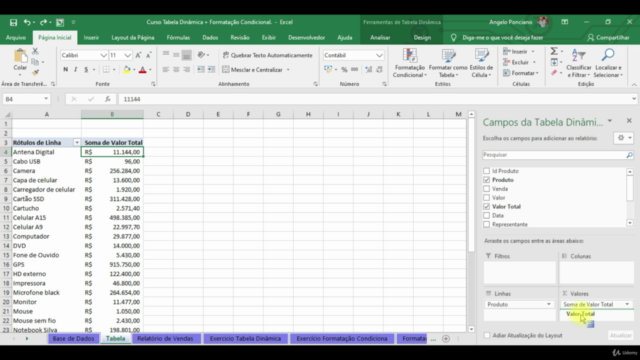Image resolution: width=640 pixels, height=360 pixels.
Task: Center align the cell text
Action: pyautogui.click(x=176, y=70)
